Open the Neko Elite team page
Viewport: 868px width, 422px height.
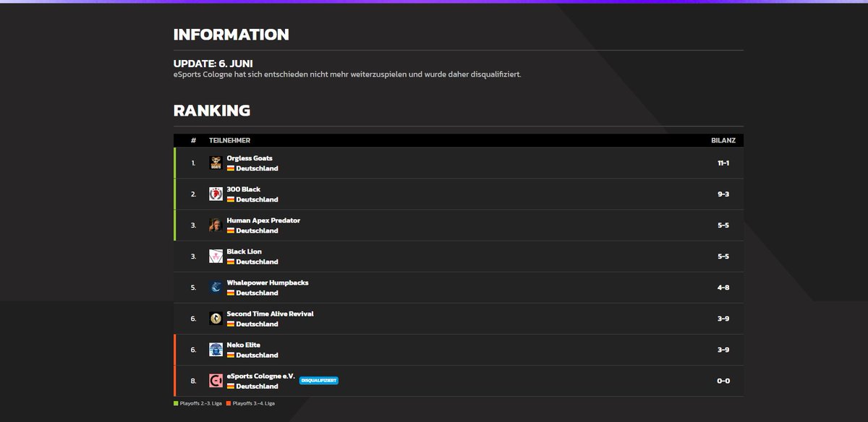[244, 345]
